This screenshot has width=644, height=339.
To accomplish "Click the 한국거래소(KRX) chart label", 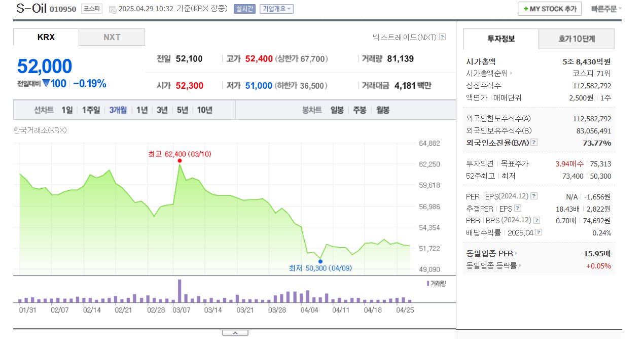I will (x=40, y=130).
